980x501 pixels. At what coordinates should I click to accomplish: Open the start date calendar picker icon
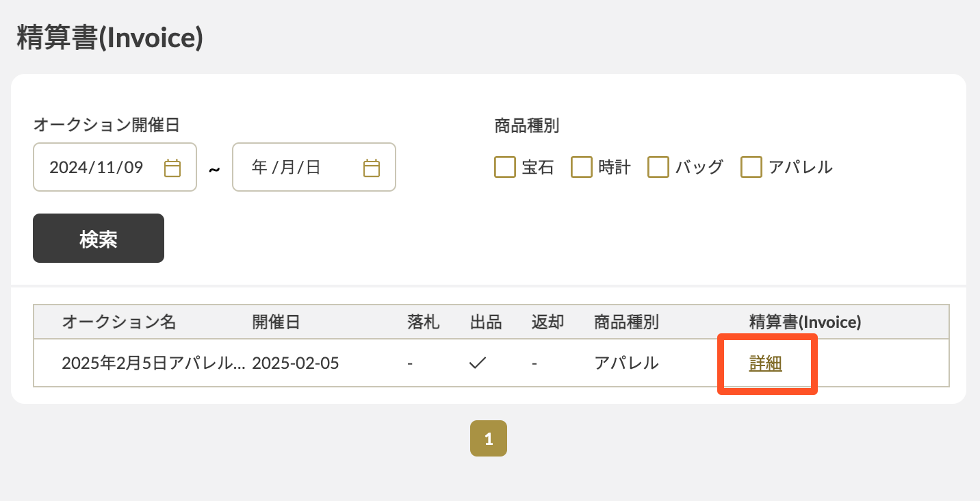pyautogui.click(x=172, y=168)
